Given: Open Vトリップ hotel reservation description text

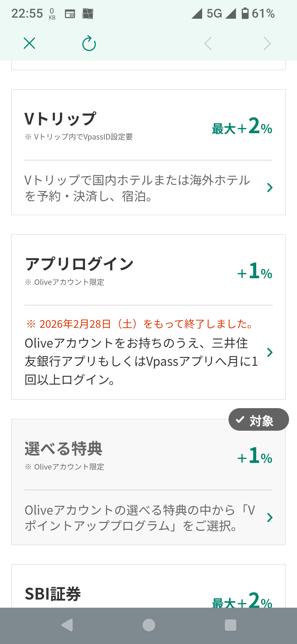Looking at the screenshot, I should click(x=137, y=188).
